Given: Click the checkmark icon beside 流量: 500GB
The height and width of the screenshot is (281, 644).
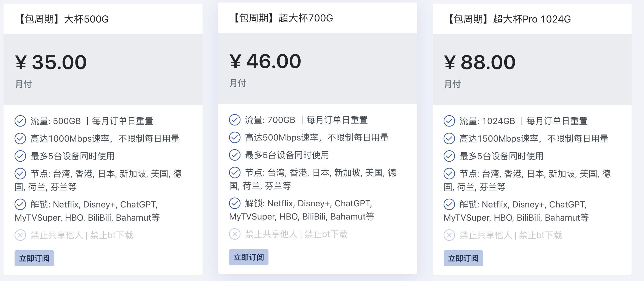Looking at the screenshot, I should [20, 121].
